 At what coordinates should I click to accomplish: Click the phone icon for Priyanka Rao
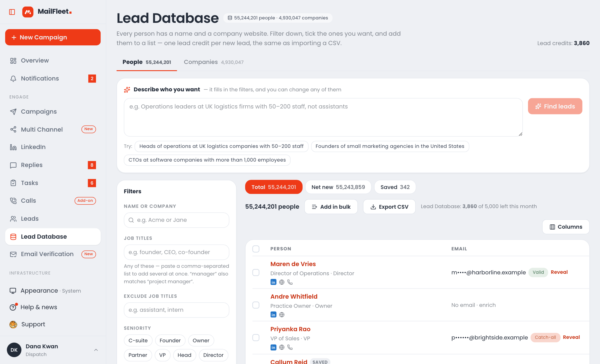(x=290, y=347)
